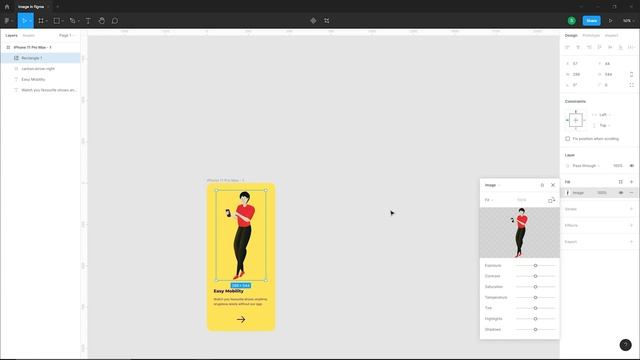Viewport: 640px width, 360px height.
Task: Switch to the Inspect tab
Action: pos(611,36)
